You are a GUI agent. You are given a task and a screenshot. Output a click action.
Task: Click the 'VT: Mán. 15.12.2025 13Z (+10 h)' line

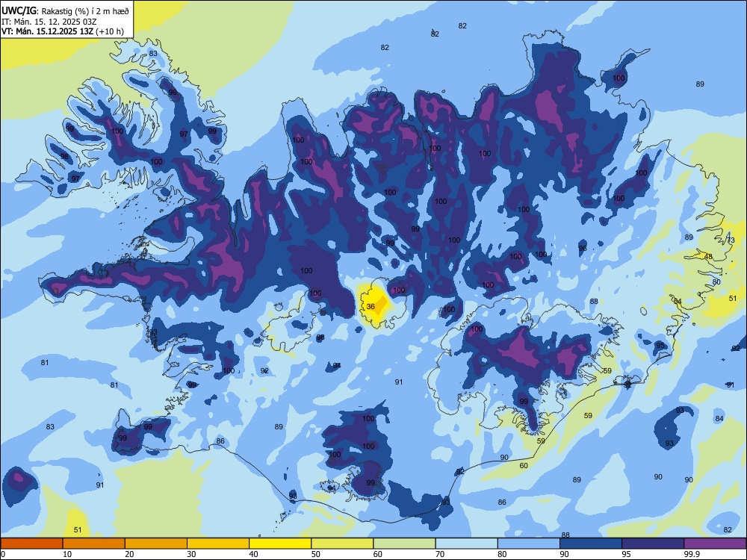63,31
